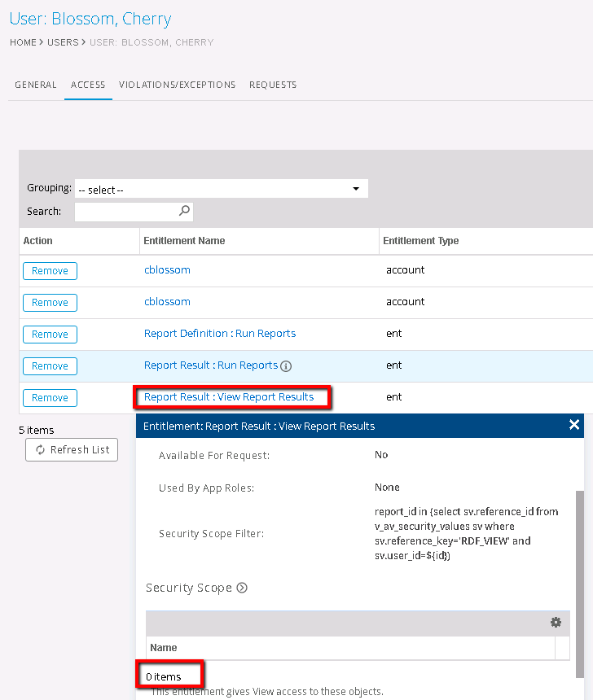The width and height of the screenshot is (593, 700).
Task: Click the Refresh List button
Action: pos(72,450)
